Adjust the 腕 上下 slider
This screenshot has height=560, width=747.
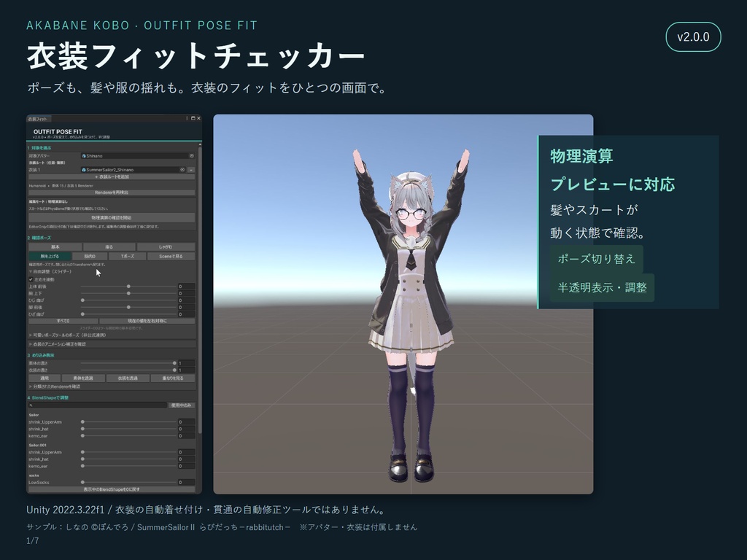point(128,293)
